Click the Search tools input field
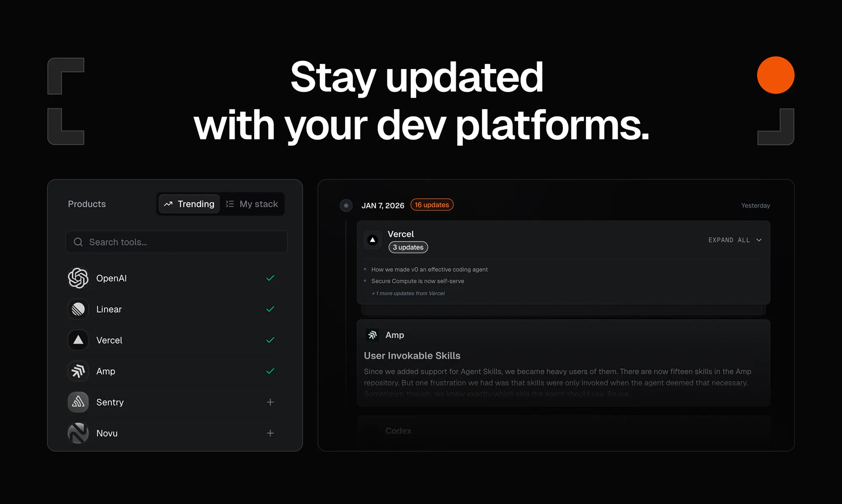Screen dimensions: 842x504 click(x=176, y=242)
